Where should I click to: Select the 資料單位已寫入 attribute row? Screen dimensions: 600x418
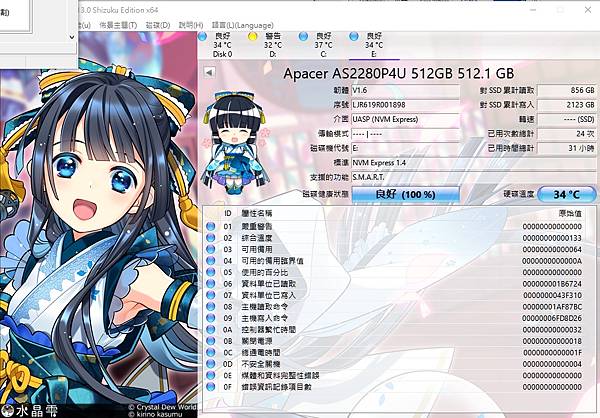398,295
